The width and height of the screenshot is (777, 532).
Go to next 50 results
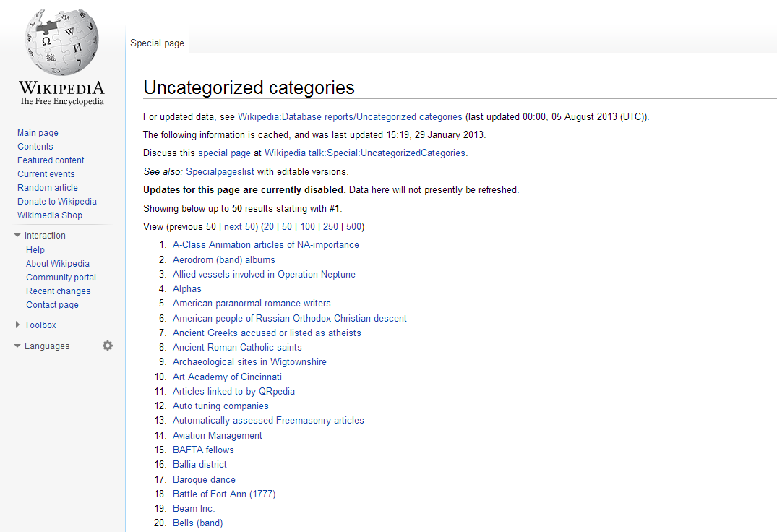coord(239,227)
